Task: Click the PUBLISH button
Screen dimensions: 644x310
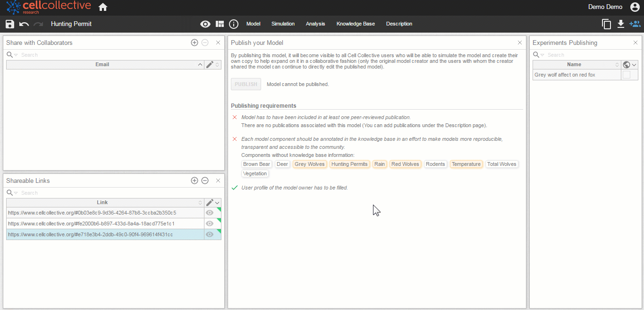Action: (x=246, y=84)
